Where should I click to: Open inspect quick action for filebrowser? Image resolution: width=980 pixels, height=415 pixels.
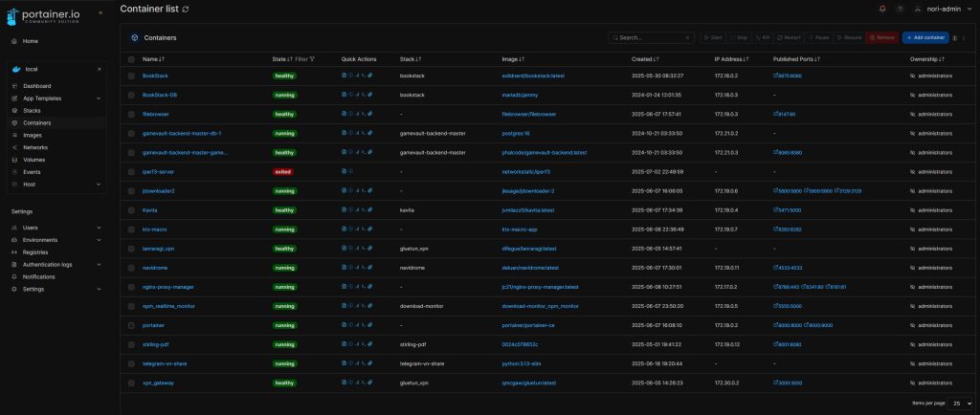point(351,114)
